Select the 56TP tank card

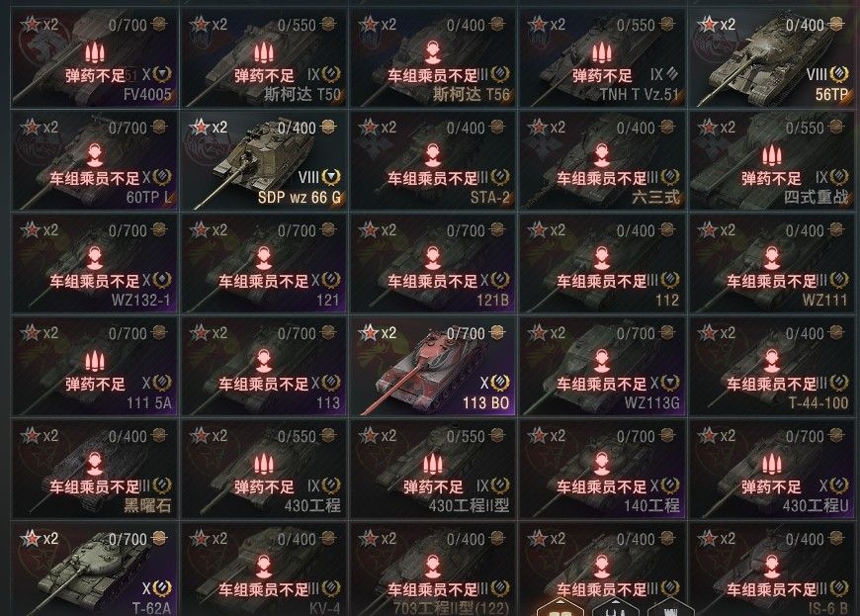[x=771, y=58]
